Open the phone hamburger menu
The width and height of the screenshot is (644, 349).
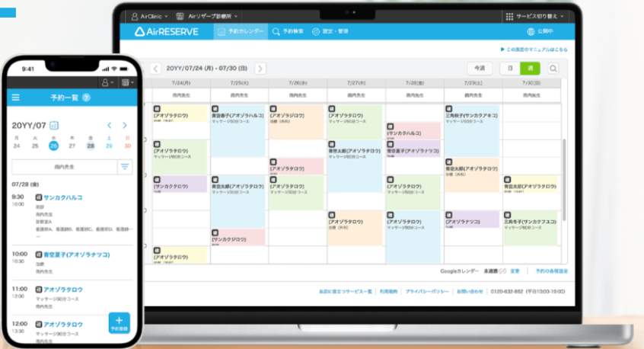tap(16, 98)
